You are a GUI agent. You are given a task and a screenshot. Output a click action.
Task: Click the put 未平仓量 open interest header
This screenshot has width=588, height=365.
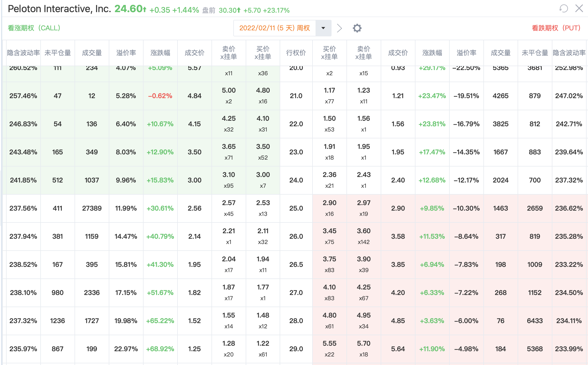coord(535,53)
